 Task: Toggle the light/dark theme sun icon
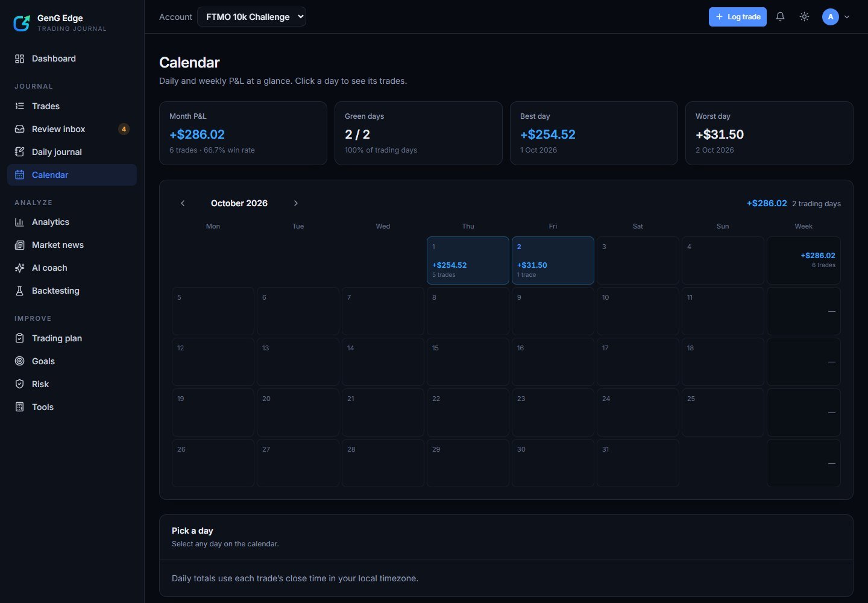coord(804,17)
